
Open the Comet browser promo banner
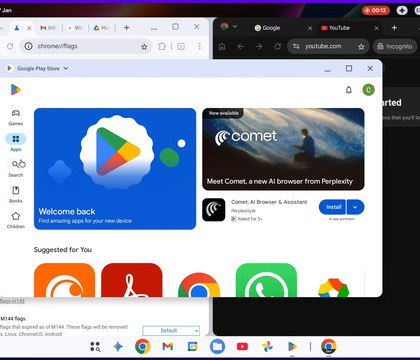tap(283, 149)
